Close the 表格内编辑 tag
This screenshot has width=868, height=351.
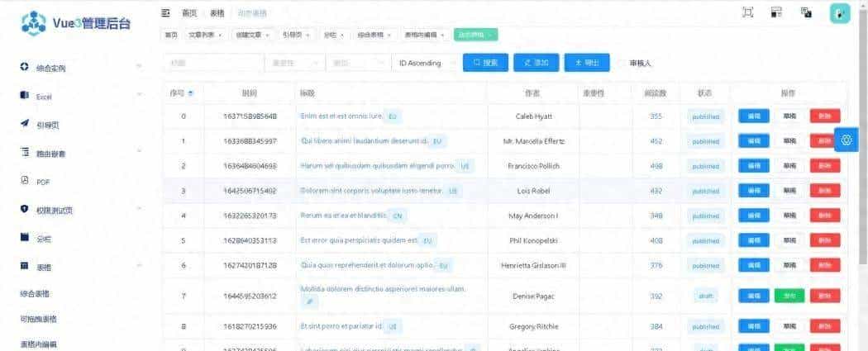441,35
